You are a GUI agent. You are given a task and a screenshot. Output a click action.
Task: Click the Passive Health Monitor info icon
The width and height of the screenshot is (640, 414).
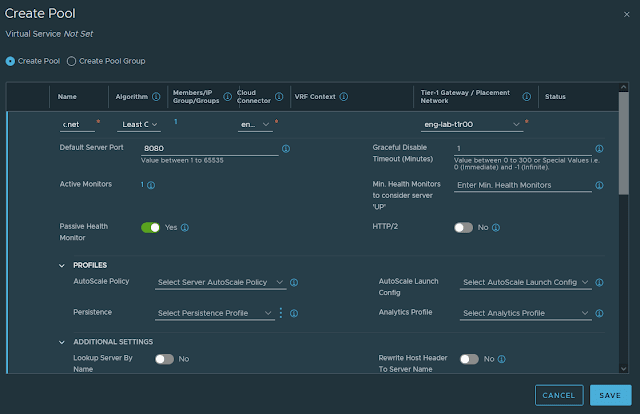point(184,228)
